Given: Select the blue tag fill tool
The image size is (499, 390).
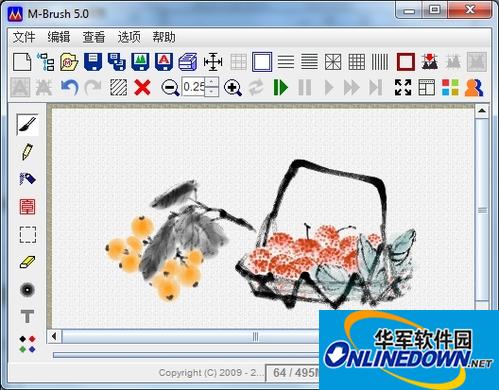Looking at the screenshot, I should [27, 179].
